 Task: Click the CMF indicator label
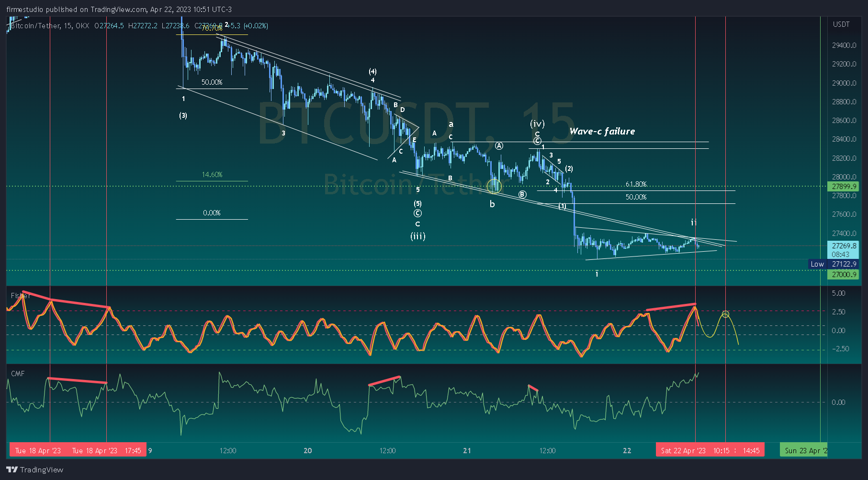click(x=18, y=374)
